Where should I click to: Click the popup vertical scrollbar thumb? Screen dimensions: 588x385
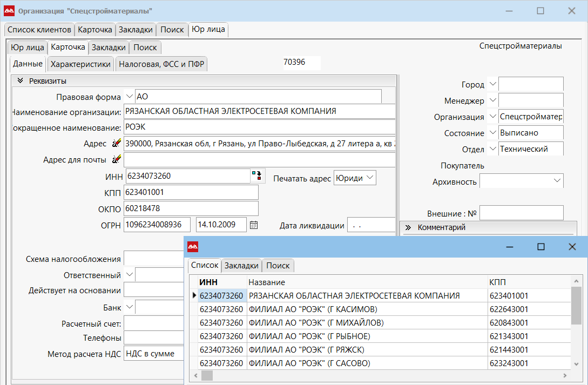pos(576,306)
